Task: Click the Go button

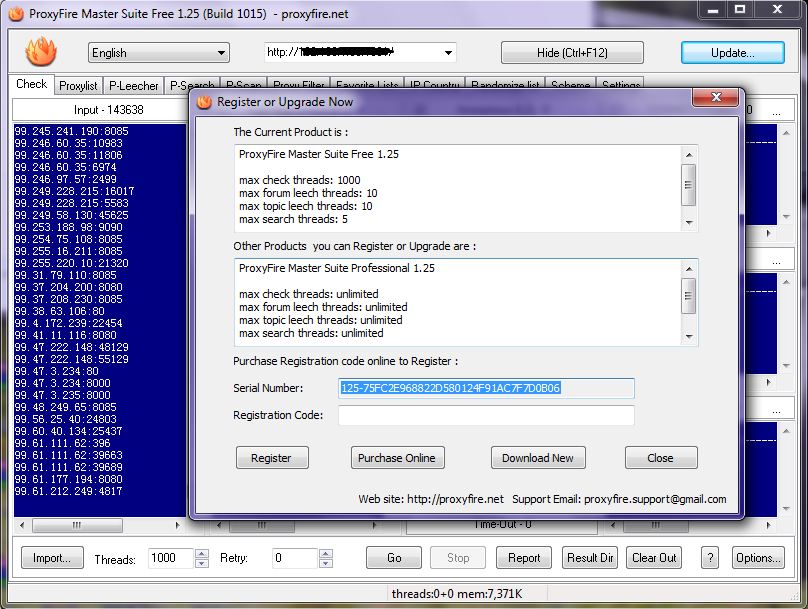Action: point(394,557)
